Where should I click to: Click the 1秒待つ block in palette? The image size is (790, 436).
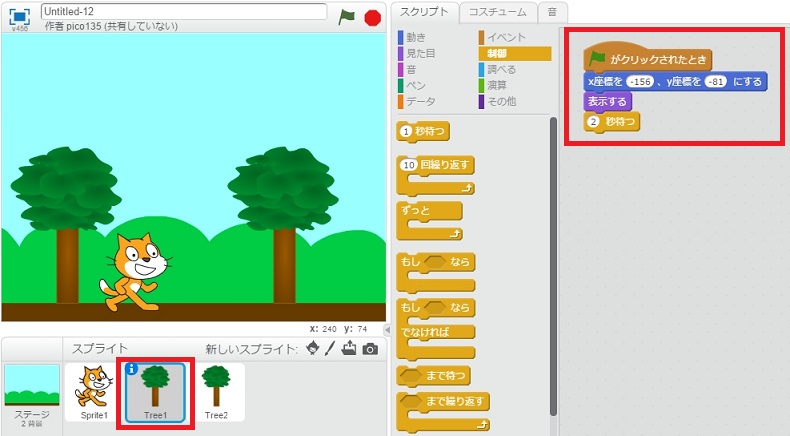click(x=423, y=132)
